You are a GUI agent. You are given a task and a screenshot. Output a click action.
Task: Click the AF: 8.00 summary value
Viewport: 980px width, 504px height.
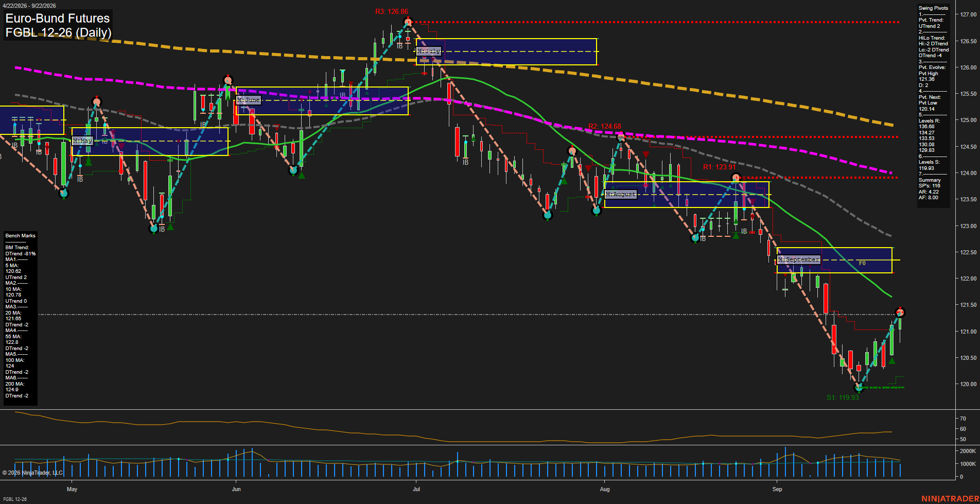click(929, 198)
